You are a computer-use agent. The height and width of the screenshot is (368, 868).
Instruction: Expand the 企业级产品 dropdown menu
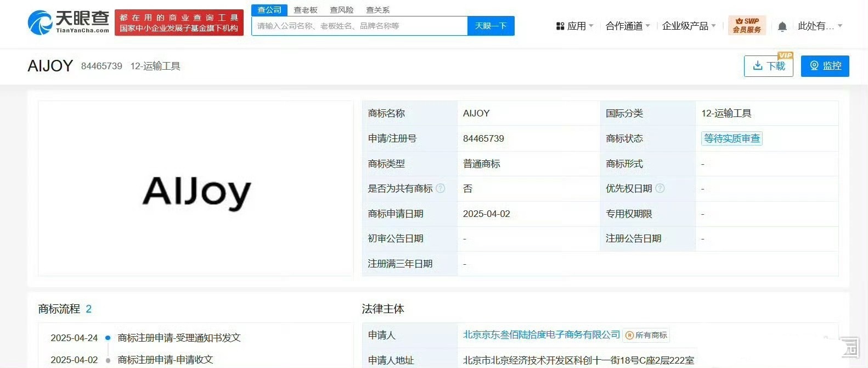[x=689, y=26]
